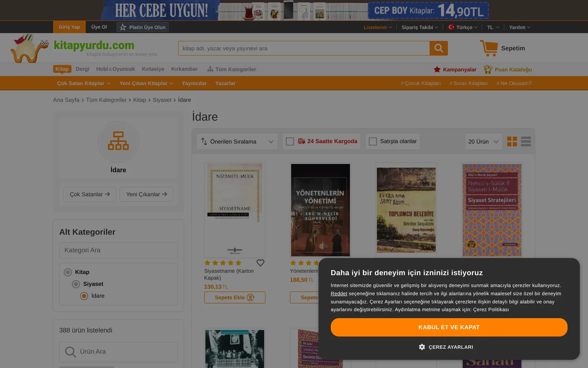Open the Toplumcu Belediye book cover

[406, 210]
